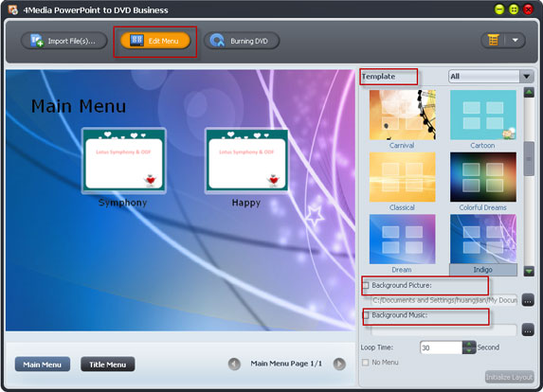The image size is (543, 392).
Task: Choose the Classical template thumbnail
Action: [x=403, y=177]
